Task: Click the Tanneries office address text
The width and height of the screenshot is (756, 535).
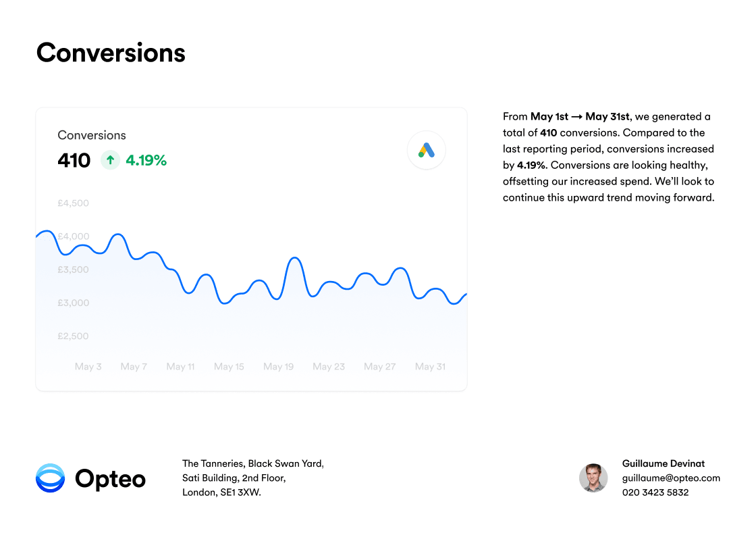Action: (x=253, y=478)
